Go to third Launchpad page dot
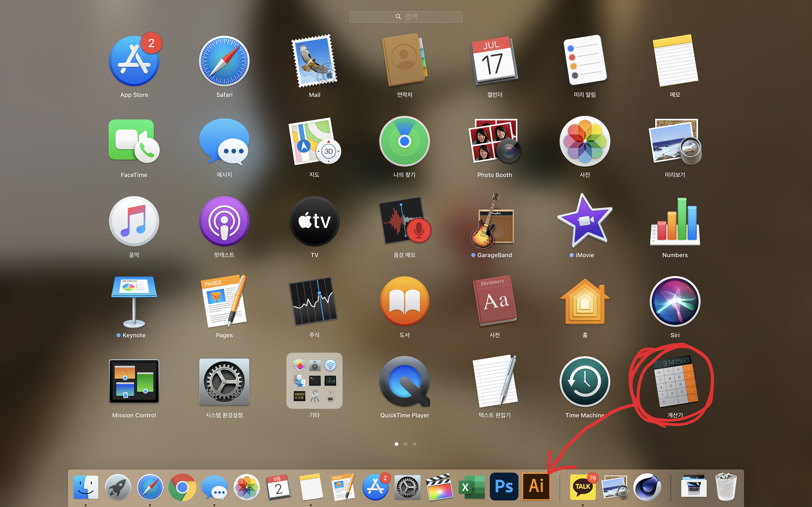 pos(414,444)
